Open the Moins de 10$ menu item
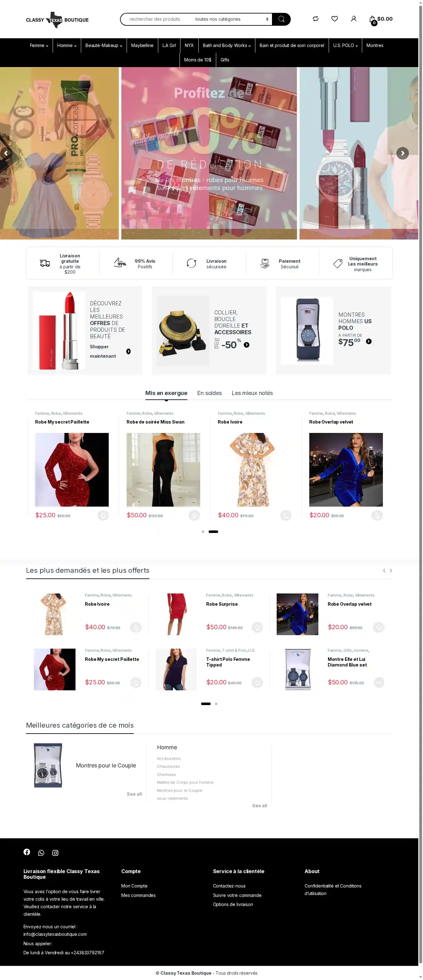The height and width of the screenshot is (980, 423). coord(197,60)
